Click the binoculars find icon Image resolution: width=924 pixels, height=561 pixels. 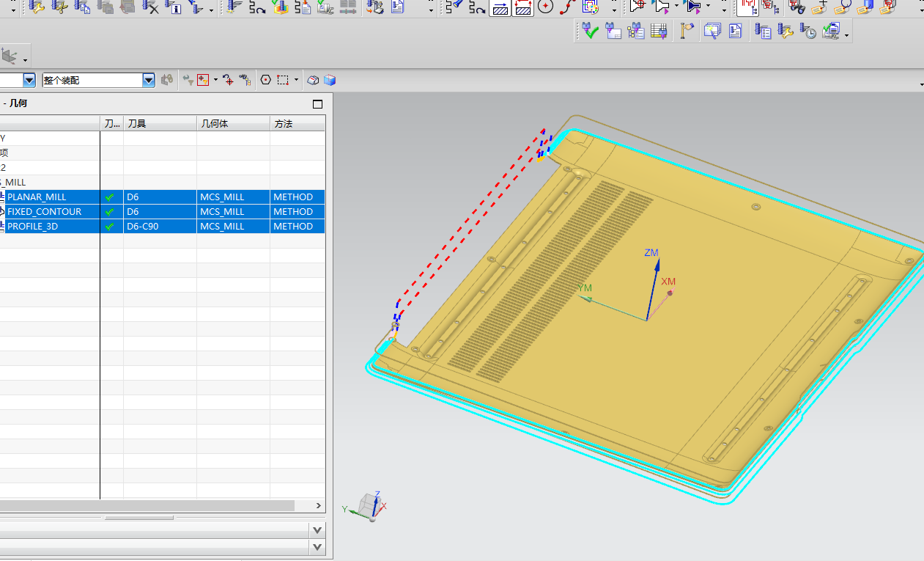pos(796,7)
